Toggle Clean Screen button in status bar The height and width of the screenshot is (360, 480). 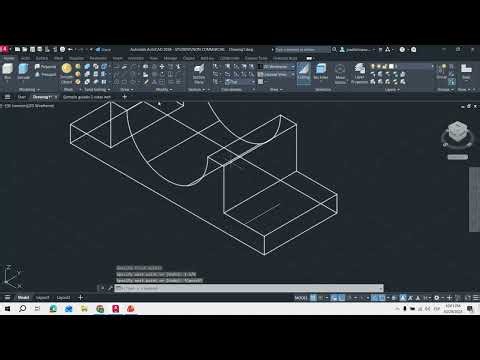[468, 297]
